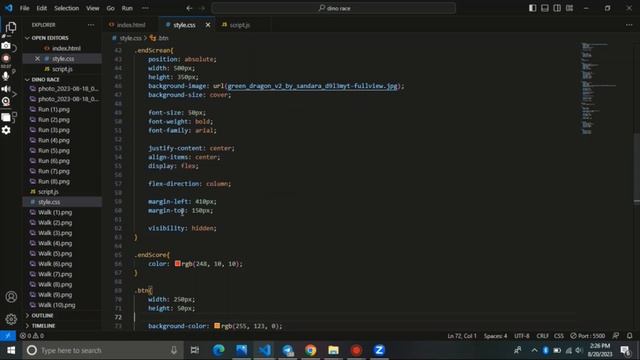Click the dino race command center search

coord(334,8)
